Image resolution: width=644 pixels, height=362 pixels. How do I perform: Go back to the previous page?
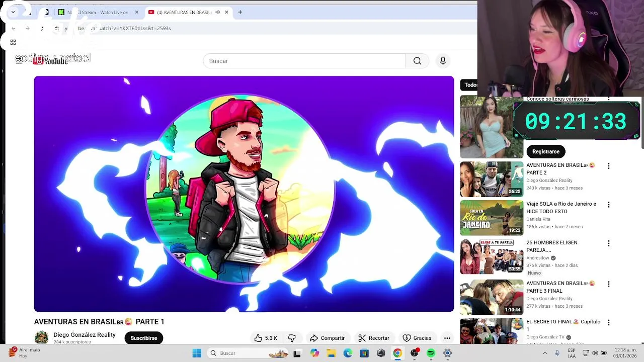click(x=14, y=28)
